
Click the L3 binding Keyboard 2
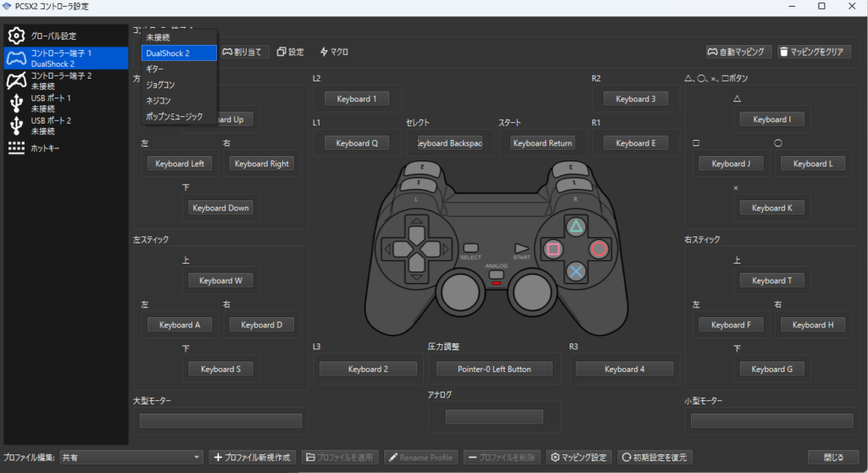(368, 369)
